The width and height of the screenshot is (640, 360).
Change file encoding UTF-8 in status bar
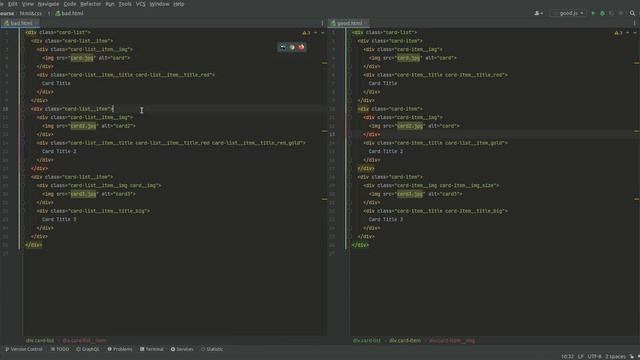tap(594, 356)
